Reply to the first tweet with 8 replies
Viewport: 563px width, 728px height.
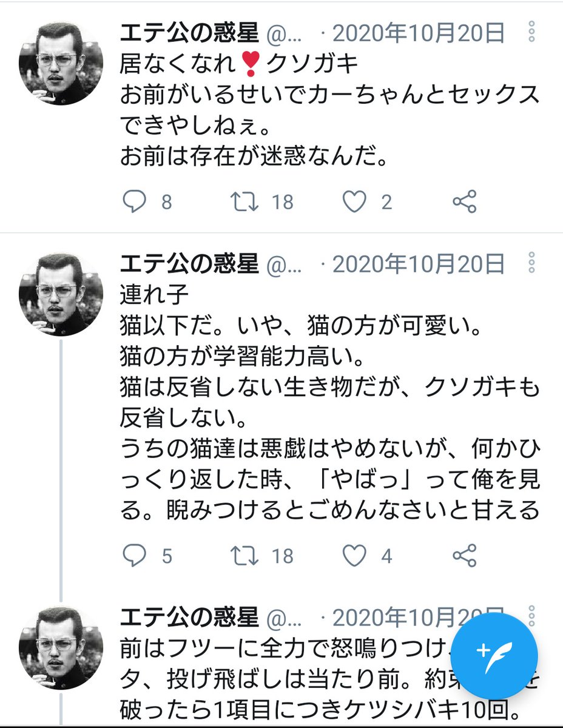point(134,202)
